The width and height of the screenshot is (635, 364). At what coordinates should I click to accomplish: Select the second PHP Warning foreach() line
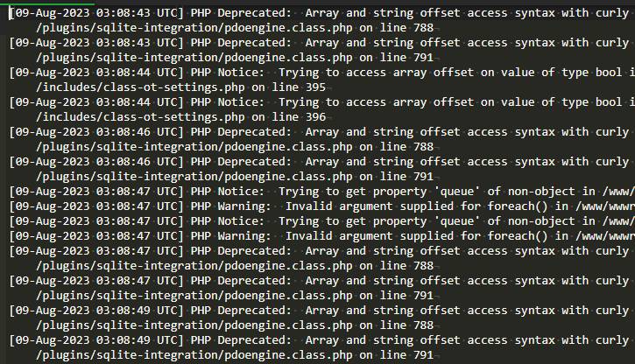315,235
